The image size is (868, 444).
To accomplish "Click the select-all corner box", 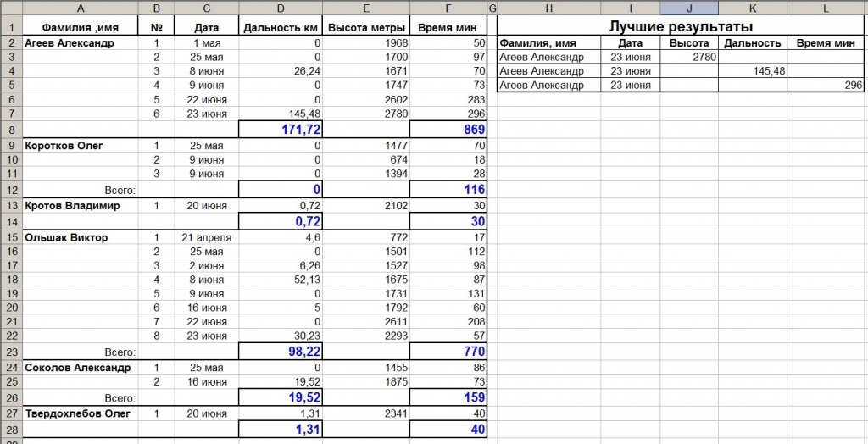I will tap(11, 8).
